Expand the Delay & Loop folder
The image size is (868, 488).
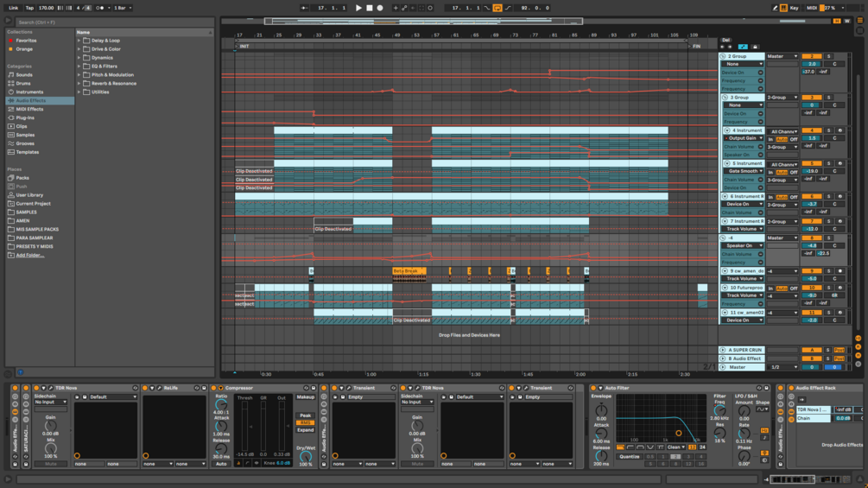(79, 41)
